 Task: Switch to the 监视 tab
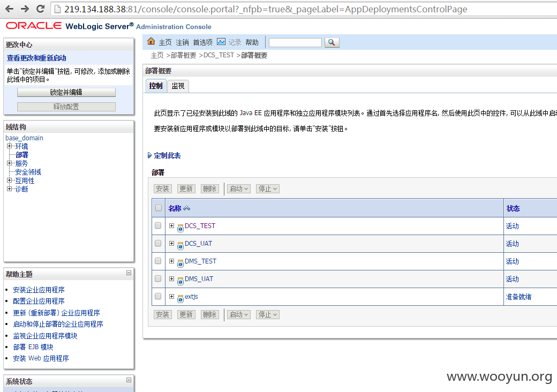coord(178,86)
